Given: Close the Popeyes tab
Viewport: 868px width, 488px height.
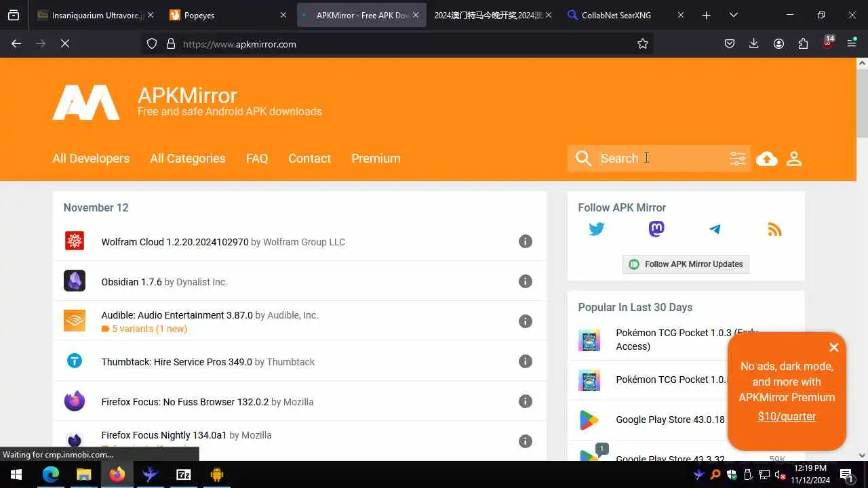Looking at the screenshot, I should [282, 15].
